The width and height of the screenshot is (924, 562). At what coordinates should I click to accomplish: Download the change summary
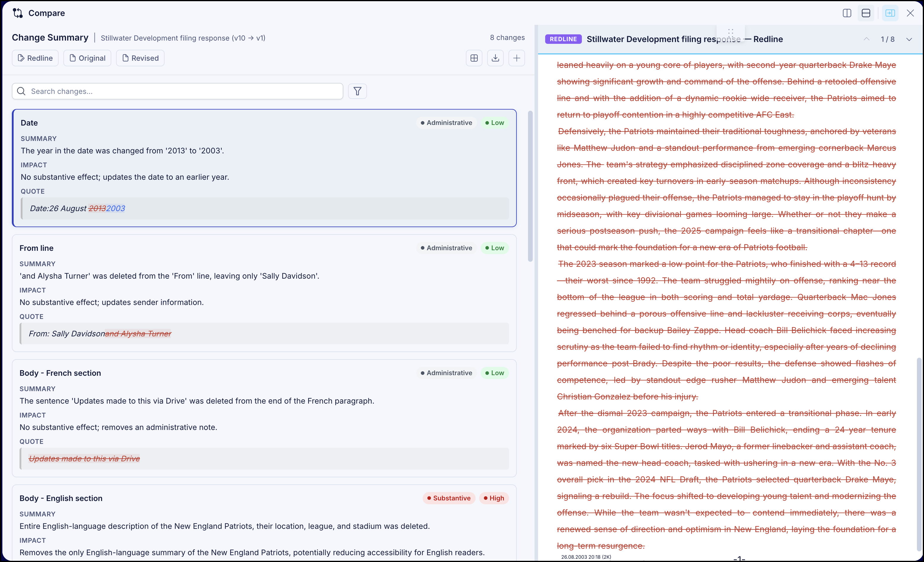click(495, 58)
